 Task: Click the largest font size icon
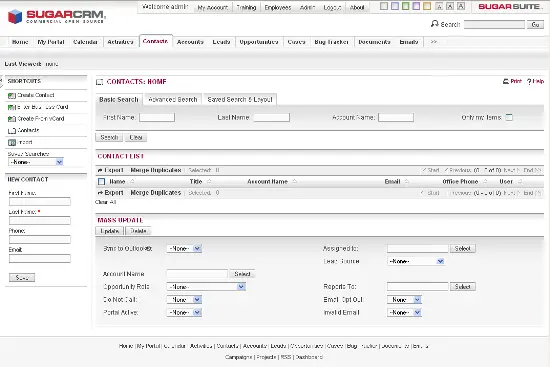461,6
